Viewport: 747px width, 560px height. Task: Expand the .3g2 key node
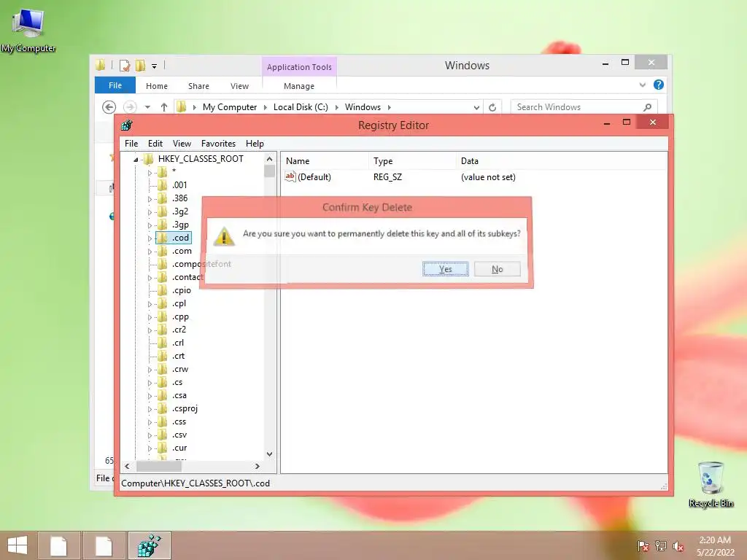click(150, 212)
